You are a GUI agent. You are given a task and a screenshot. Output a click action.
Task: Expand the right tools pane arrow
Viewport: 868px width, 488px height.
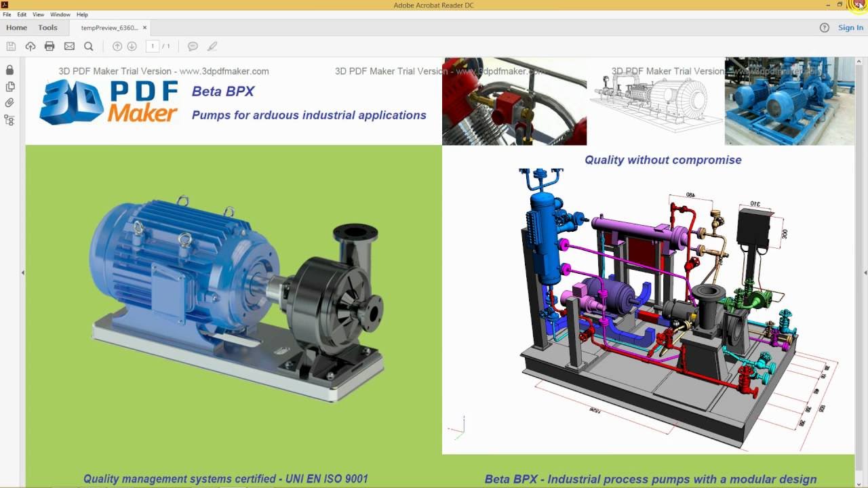(865, 272)
